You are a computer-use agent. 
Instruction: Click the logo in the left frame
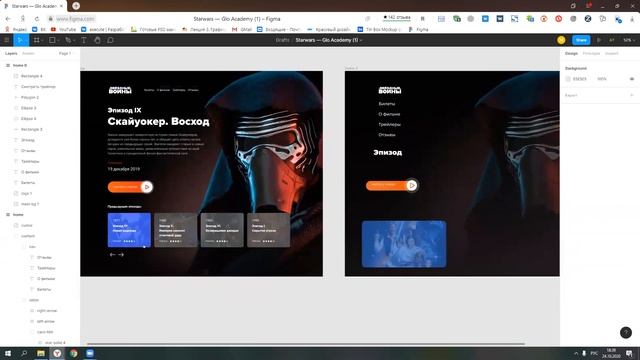[x=120, y=90]
